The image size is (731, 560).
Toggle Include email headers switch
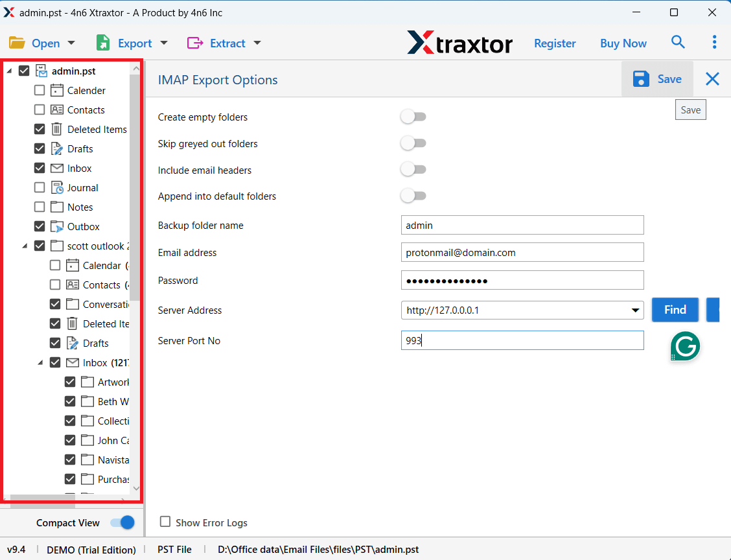point(413,170)
